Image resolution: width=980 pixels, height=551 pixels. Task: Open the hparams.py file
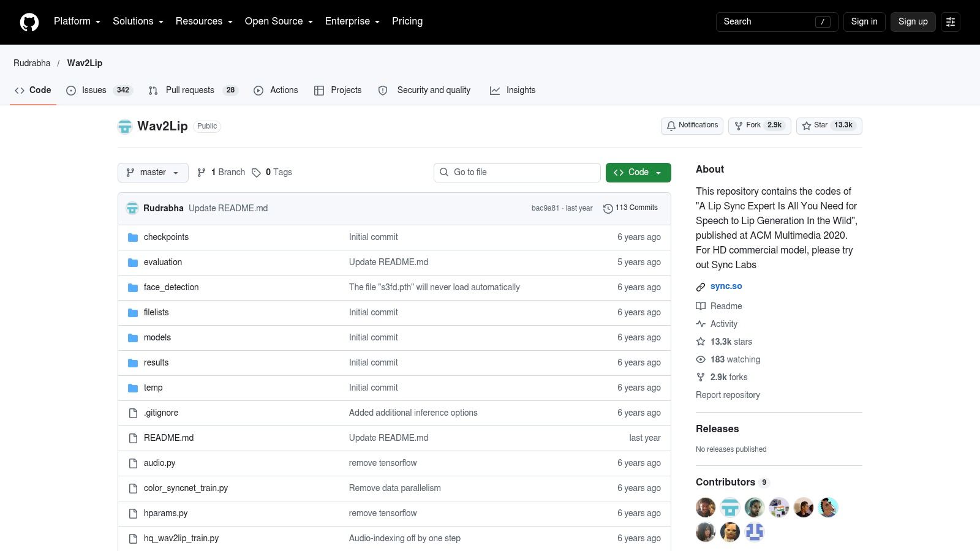coord(165,513)
